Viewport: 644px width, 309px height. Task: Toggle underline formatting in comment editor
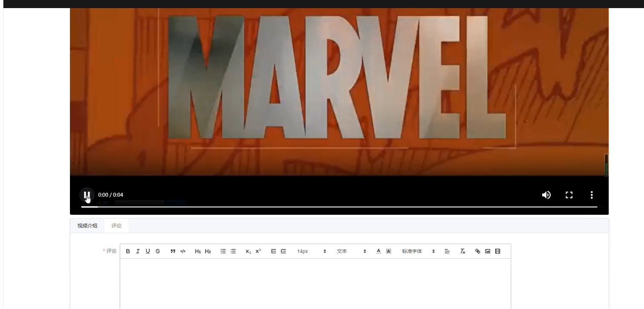click(148, 251)
